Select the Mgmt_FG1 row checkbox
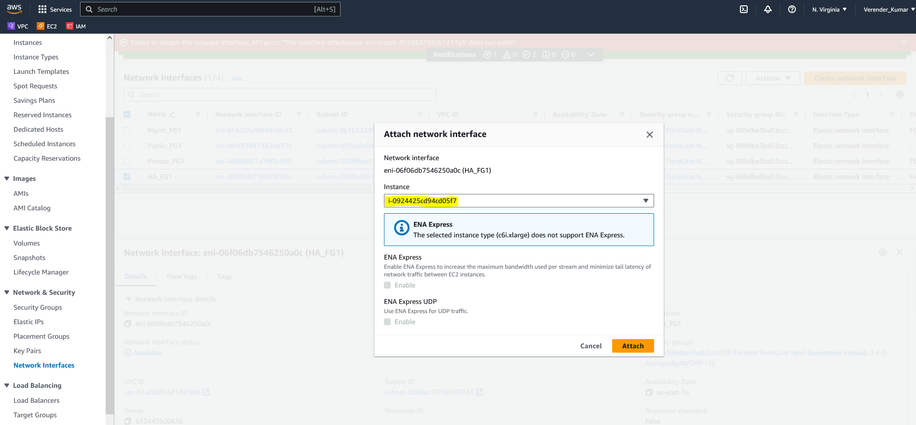Screen dimensions: 916x425 pyautogui.click(x=127, y=130)
